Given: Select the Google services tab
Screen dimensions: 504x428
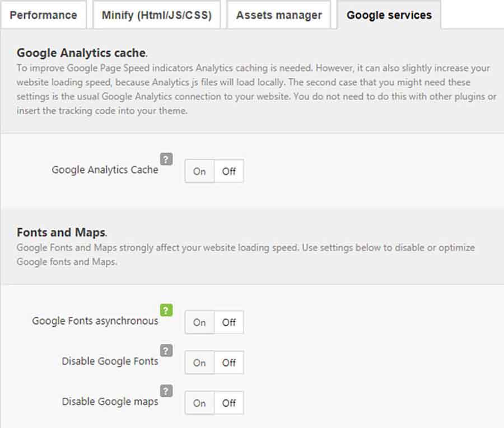Looking at the screenshot, I should coord(389,15).
